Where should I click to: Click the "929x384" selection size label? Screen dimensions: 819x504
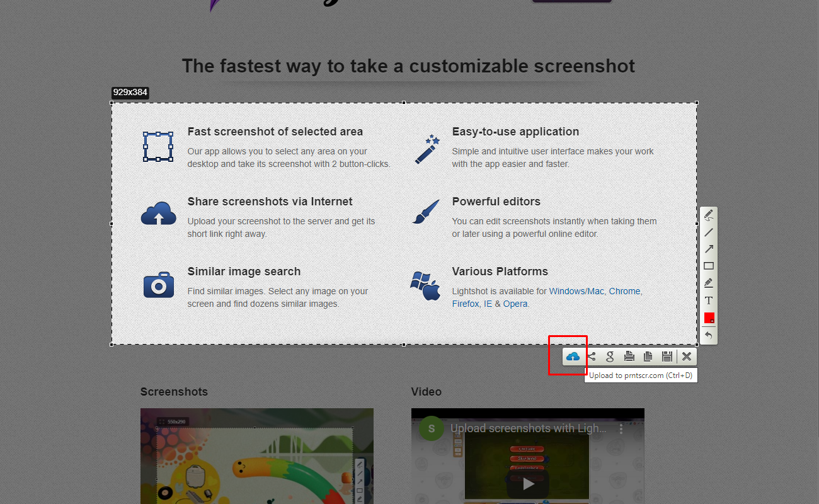[130, 93]
